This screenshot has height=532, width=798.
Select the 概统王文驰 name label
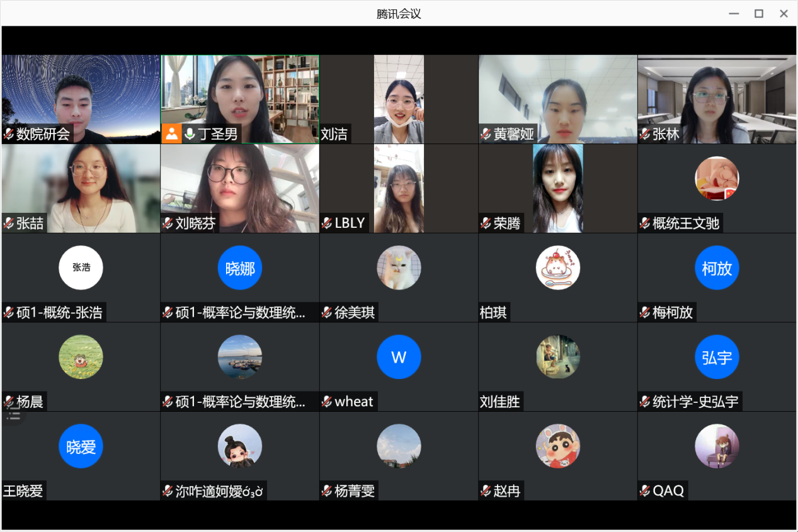(685, 223)
